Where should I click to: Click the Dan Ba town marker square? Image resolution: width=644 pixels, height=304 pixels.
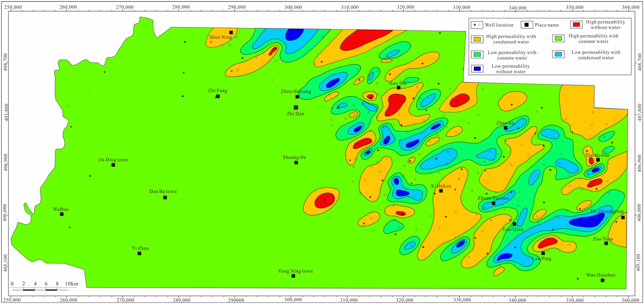[x=165, y=197]
